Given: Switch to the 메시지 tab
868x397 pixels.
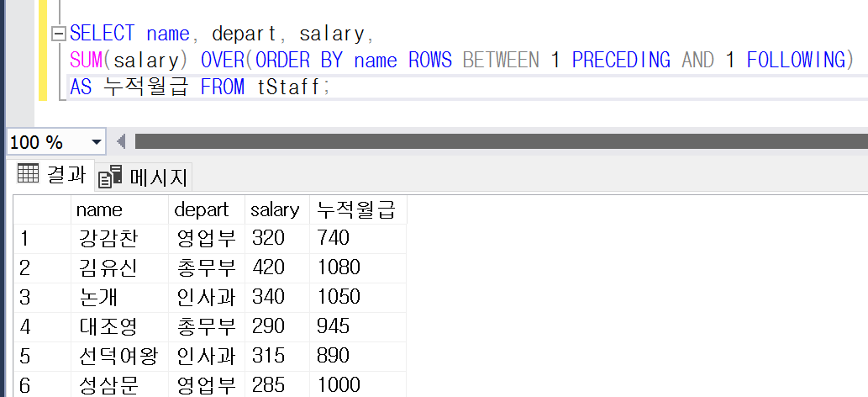Looking at the screenshot, I should pyautogui.click(x=143, y=177).
